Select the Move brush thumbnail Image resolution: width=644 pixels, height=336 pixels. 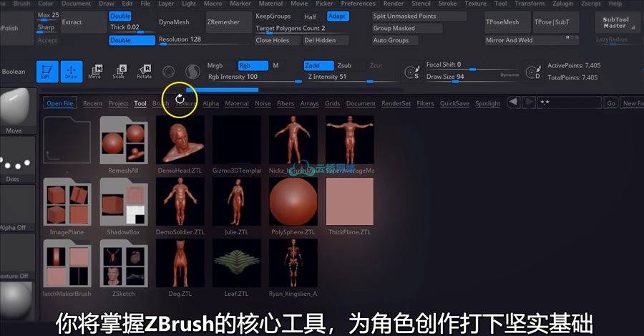[17, 111]
